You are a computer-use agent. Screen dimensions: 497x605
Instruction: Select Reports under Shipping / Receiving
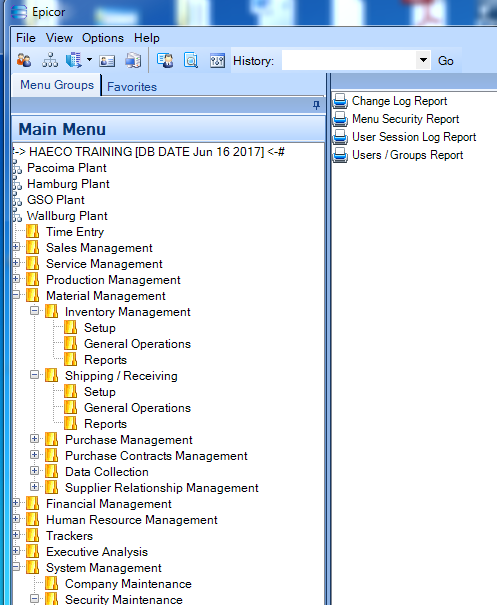pos(105,424)
